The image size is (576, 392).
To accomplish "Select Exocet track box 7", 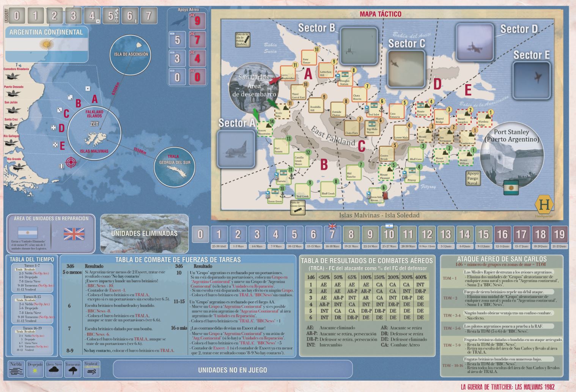I will pyautogui.click(x=148, y=16).
